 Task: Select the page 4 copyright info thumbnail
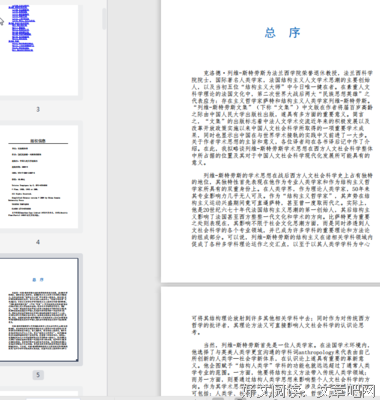(39, 177)
